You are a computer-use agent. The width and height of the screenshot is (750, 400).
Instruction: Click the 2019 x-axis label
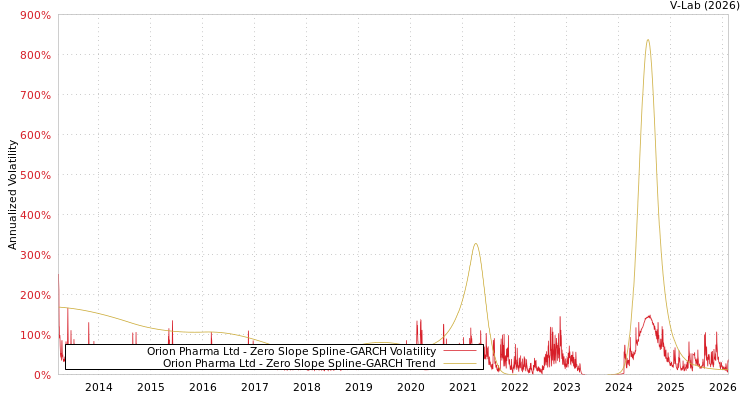(359, 387)
